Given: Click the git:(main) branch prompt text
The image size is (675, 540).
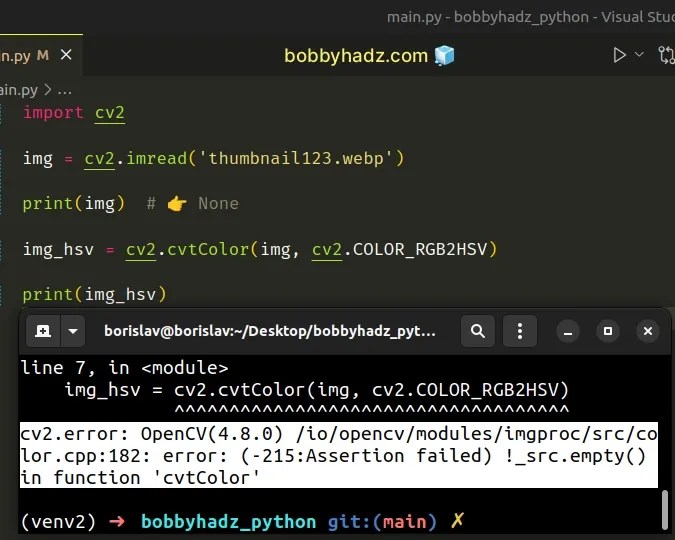Looking at the screenshot, I should point(382,521).
